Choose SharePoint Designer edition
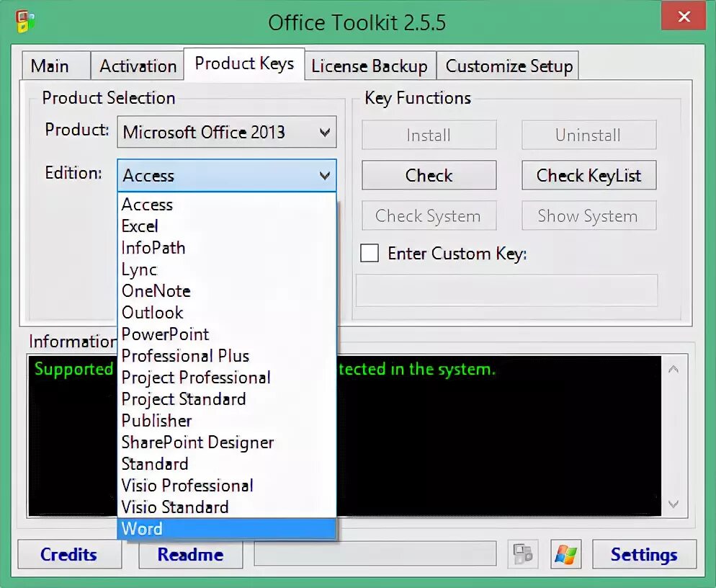This screenshot has height=588, width=716. pyautogui.click(x=227, y=442)
